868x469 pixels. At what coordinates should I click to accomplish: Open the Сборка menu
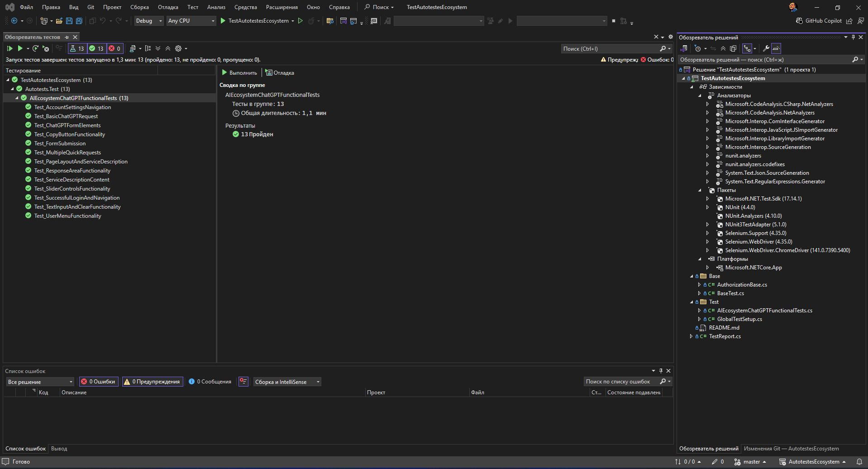(139, 7)
